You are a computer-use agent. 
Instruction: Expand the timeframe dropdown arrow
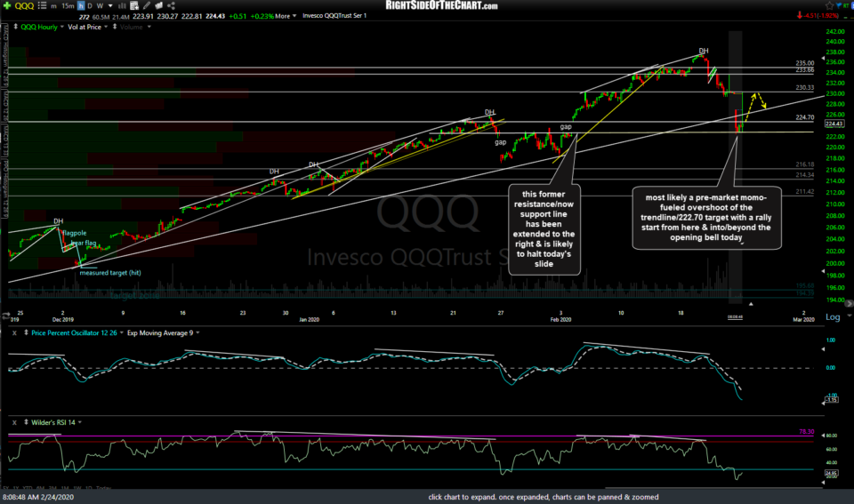(x=110, y=6)
